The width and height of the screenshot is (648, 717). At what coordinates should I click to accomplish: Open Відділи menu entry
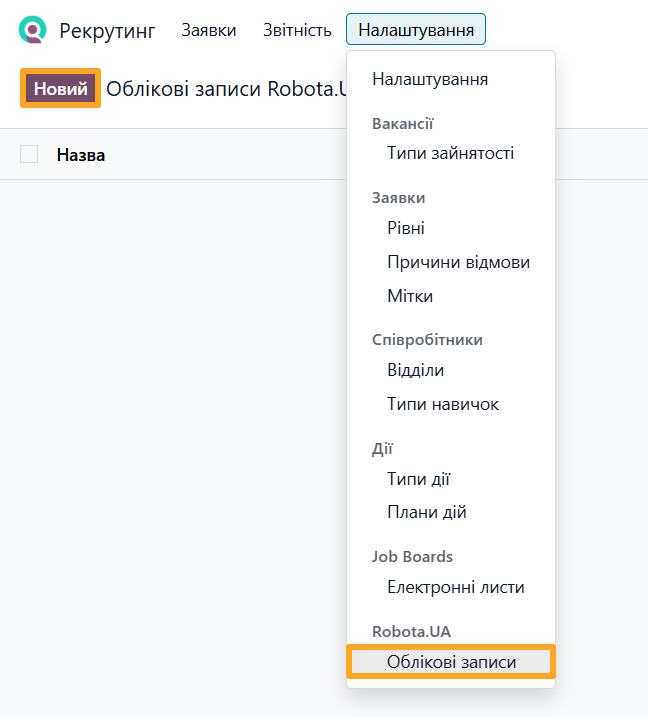pos(451,370)
